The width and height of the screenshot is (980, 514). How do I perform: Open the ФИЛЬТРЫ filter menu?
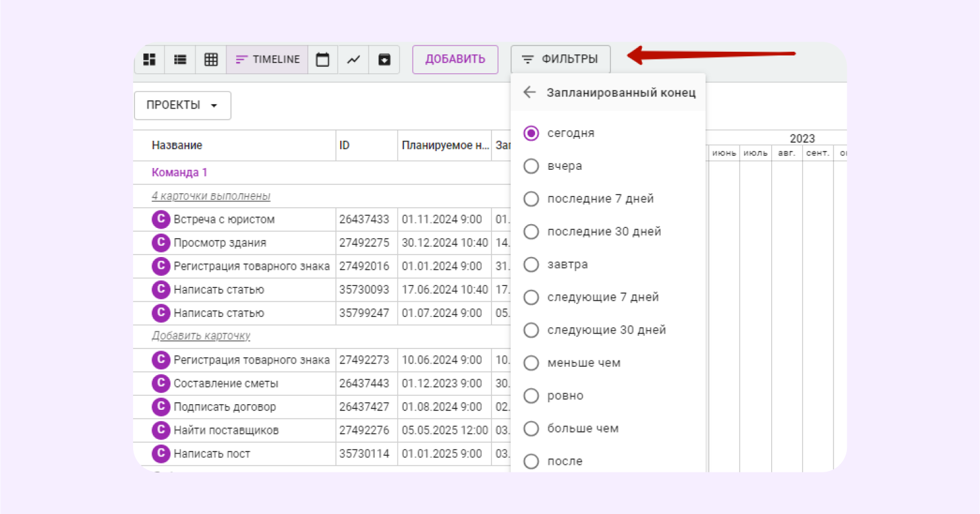pyautogui.click(x=560, y=59)
